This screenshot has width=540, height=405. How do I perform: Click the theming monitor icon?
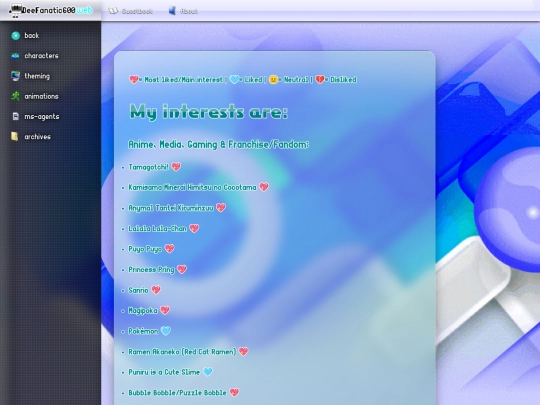click(15, 76)
